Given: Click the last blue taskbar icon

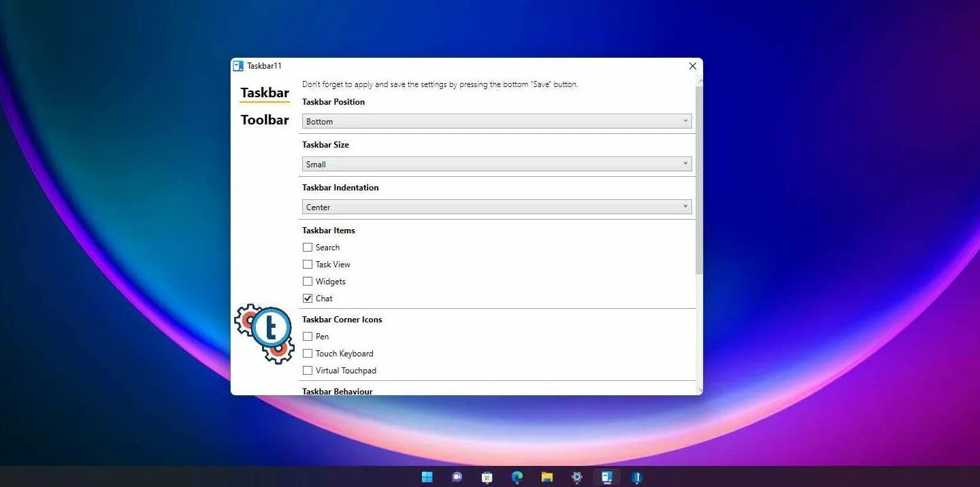Looking at the screenshot, I should click(636, 477).
